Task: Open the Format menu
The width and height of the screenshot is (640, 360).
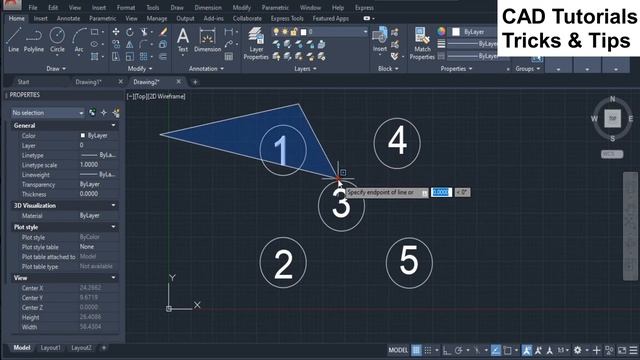Action: pyautogui.click(x=126, y=7)
